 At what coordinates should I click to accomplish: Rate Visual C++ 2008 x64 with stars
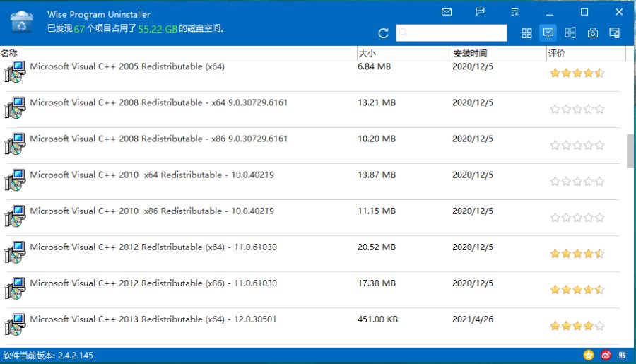(577, 110)
